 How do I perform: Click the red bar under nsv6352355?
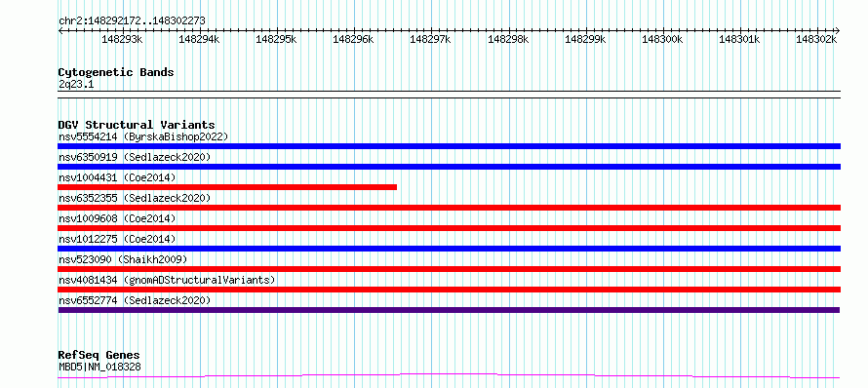(449, 208)
